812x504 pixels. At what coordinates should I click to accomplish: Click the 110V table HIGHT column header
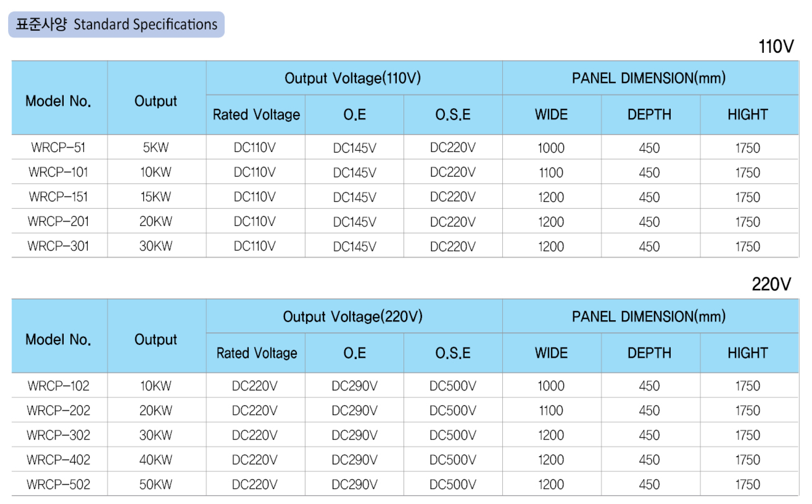coord(748,115)
